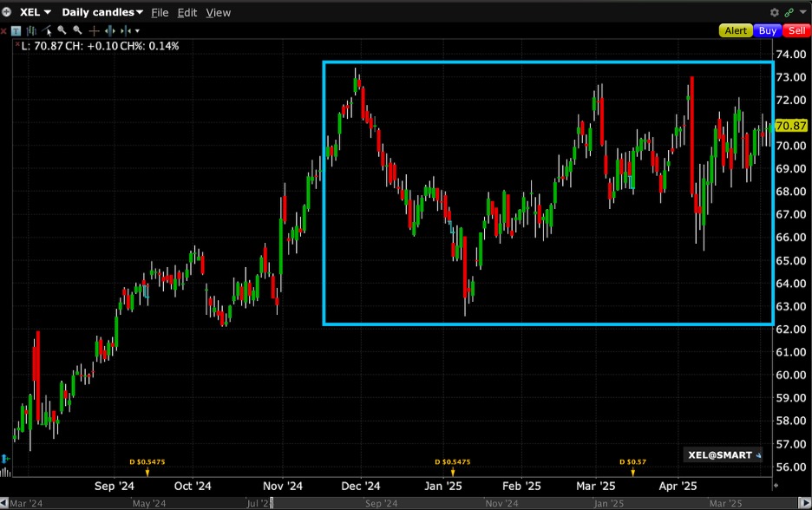The width and height of the screenshot is (812, 510).
Task: Open the View menu
Action: pyautogui.click(x=218, y=12)
